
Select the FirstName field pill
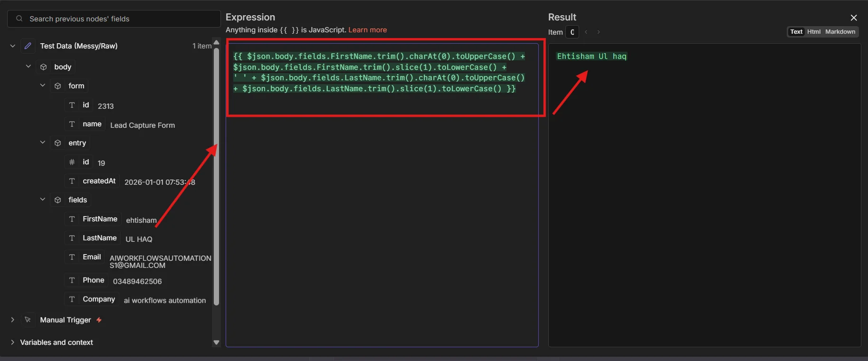[x=93, y=219]
